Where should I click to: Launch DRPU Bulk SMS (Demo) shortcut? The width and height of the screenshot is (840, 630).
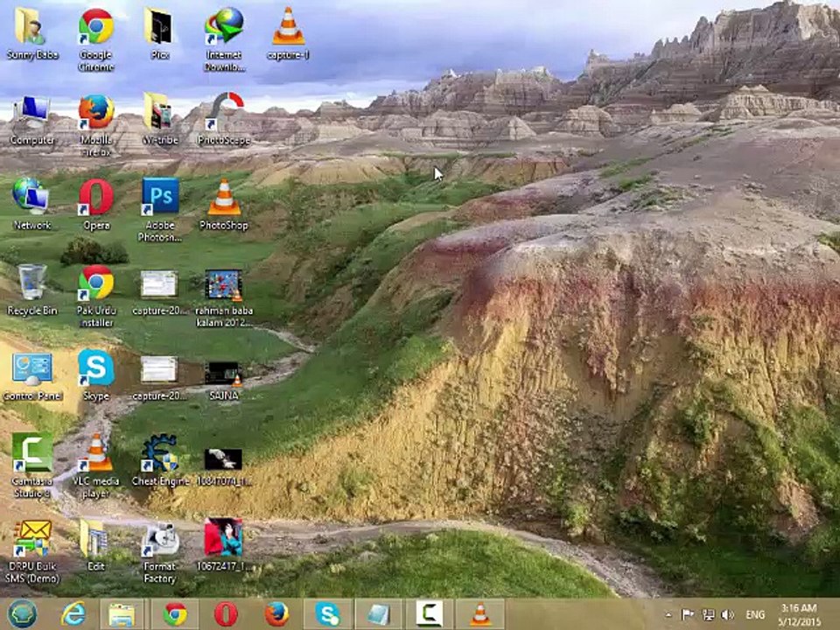click(x=31, y=552)
